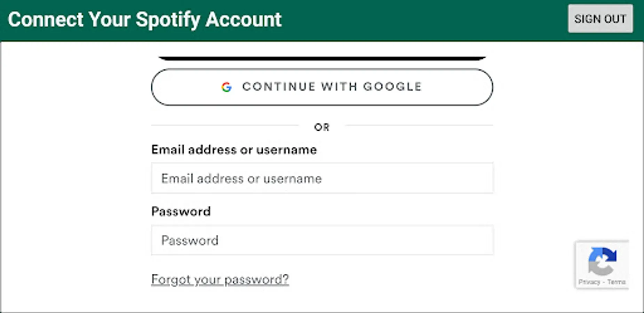Open the reCAPTCHA Privacy link
Viewport: 644px width, 313px height.
[x=589, y=282]
